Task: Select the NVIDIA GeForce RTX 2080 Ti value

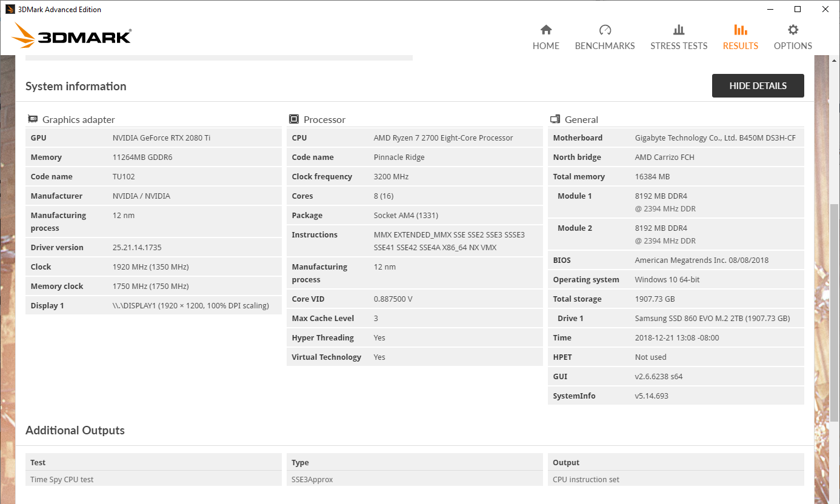Action: [161, 138]
